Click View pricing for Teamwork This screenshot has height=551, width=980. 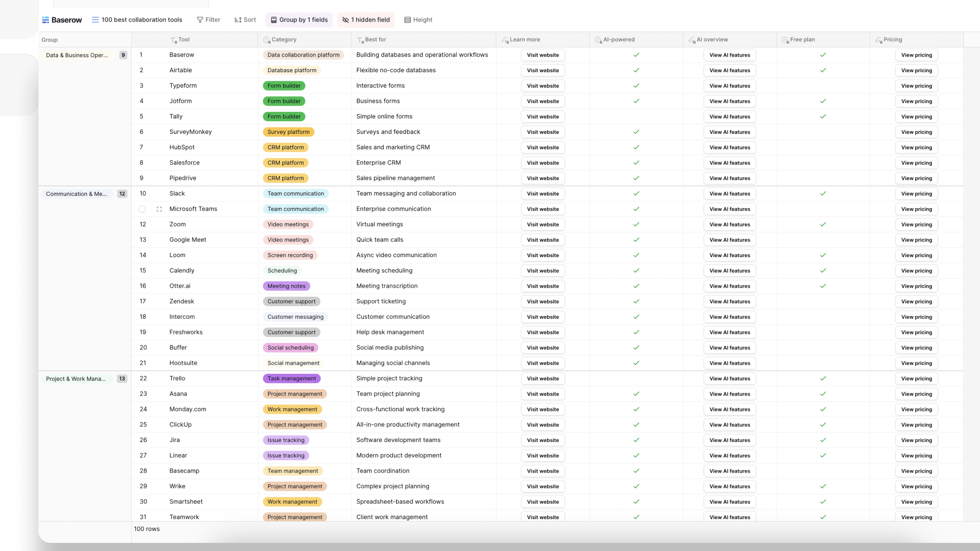click(917, 517)
